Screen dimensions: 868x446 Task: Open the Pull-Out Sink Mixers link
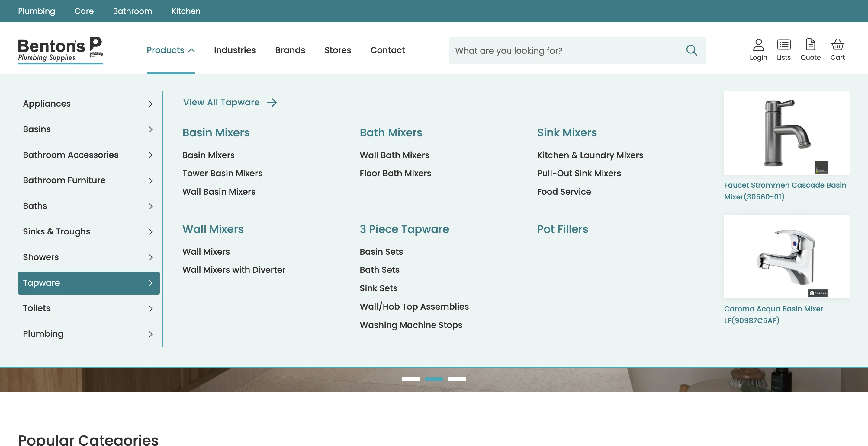[x=579, y=173]
